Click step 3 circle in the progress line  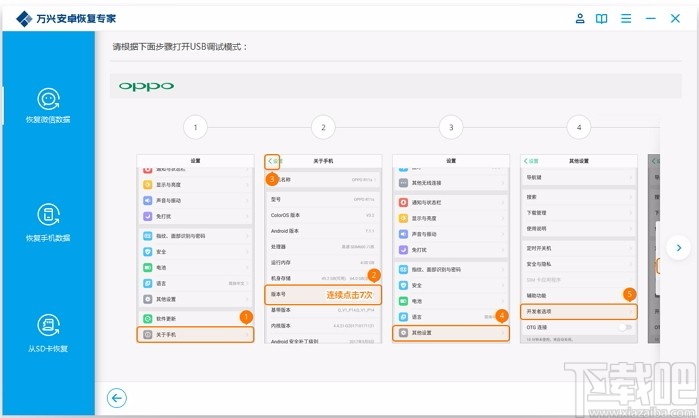pyautogui.click(x=451, y=127)
